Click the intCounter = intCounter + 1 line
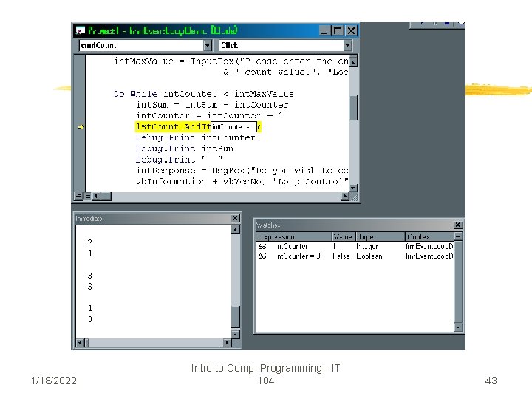This screenshot has height=399, width=532. click(x=208, y=116)
